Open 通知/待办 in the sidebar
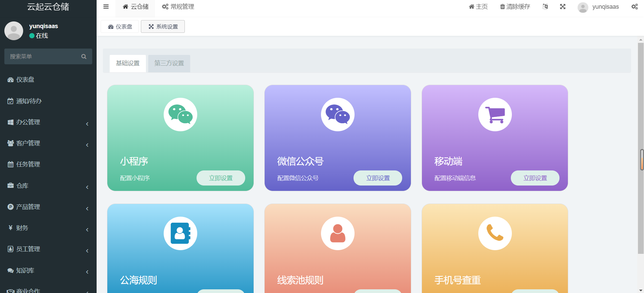 tap(48, 101)
